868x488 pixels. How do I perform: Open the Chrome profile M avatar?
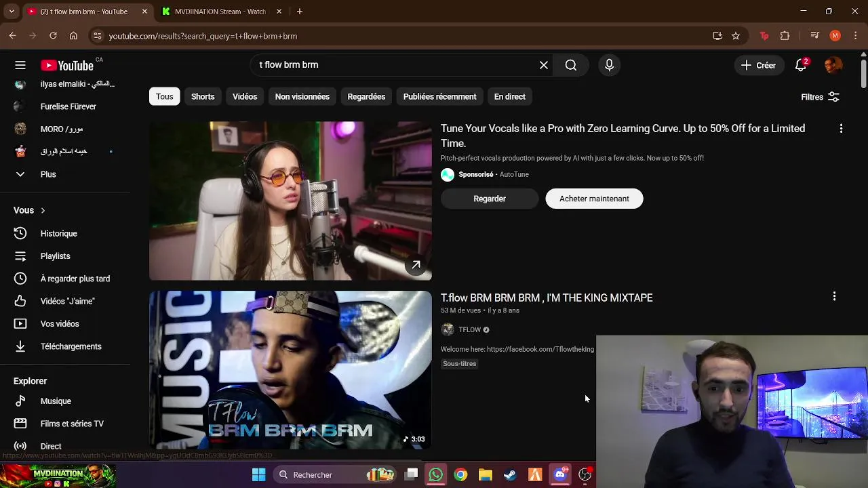[x=835, y=36]
